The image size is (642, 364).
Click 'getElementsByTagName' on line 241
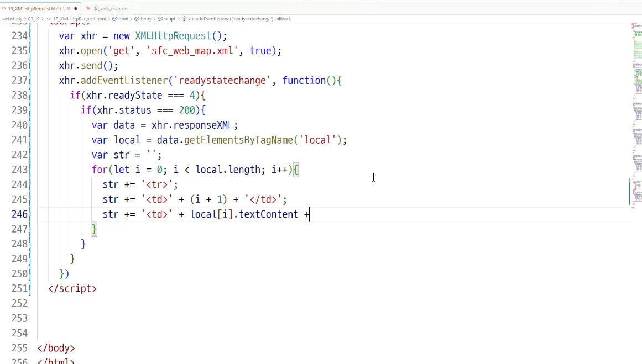[x=239, y=140]
